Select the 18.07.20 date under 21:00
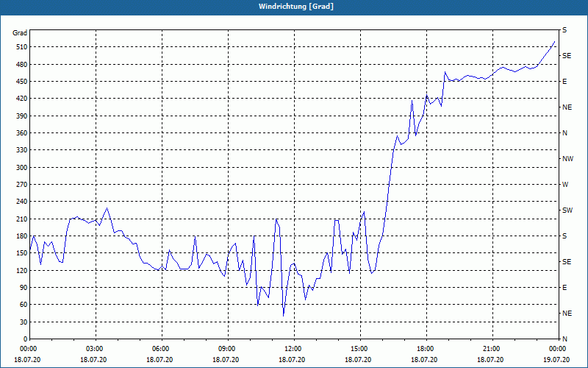Image resolution: width=588 pixels, height=368 pixels. pos(490,359)
